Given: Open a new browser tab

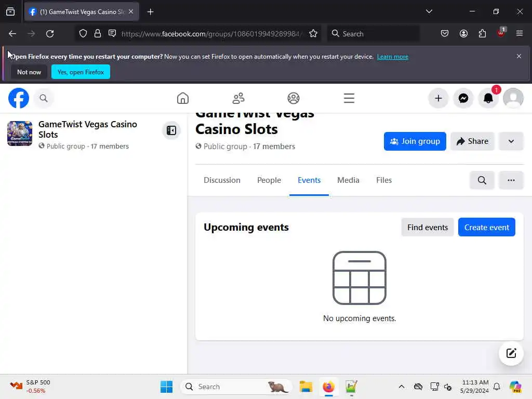Looking at the screenshot, I should [x=150, y=12].
